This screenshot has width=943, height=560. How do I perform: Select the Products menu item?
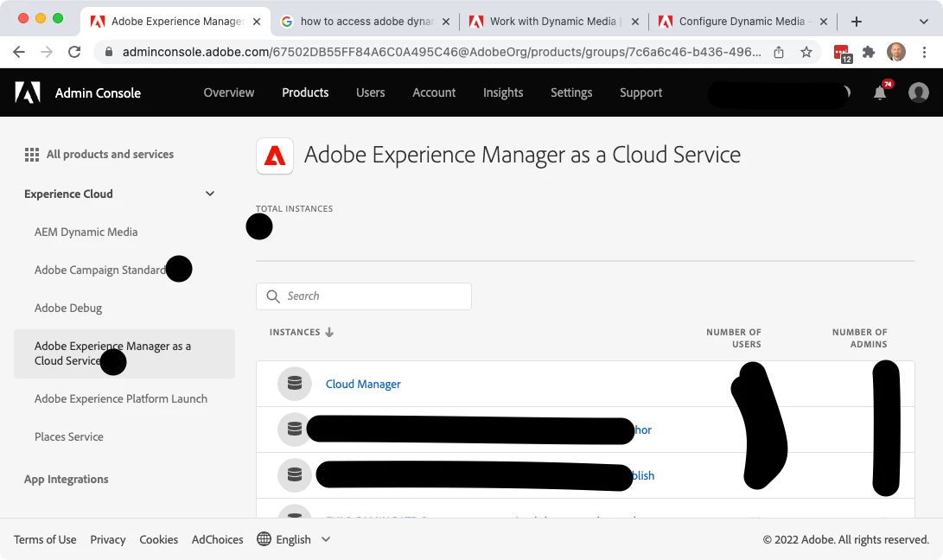[x=305, y=92]
